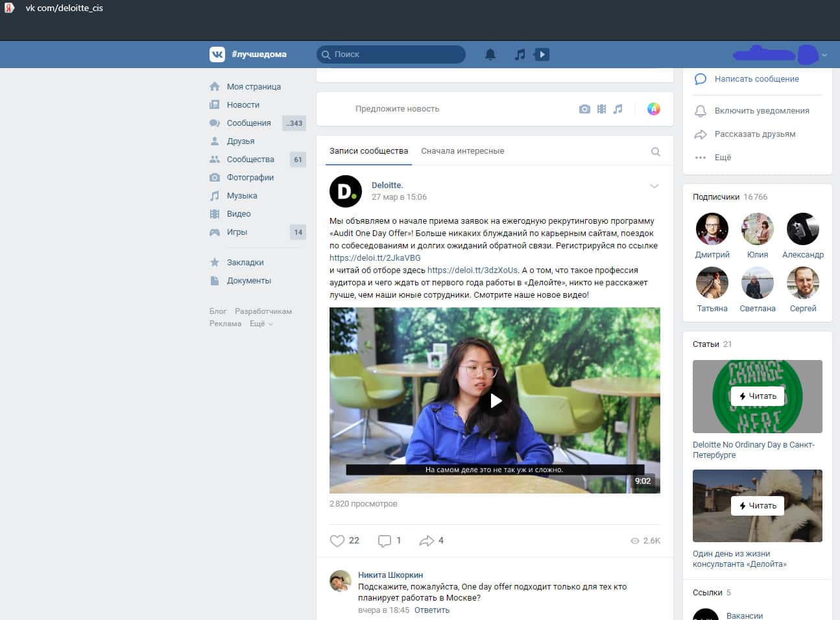The width and height of the screenshot is (840, 620).
Task: Expand the "Ещё" actions in right panel
Action: (722, 158)
